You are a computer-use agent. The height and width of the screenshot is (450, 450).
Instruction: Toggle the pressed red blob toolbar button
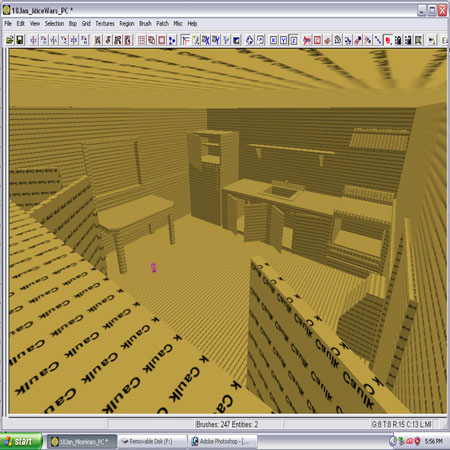388,40
